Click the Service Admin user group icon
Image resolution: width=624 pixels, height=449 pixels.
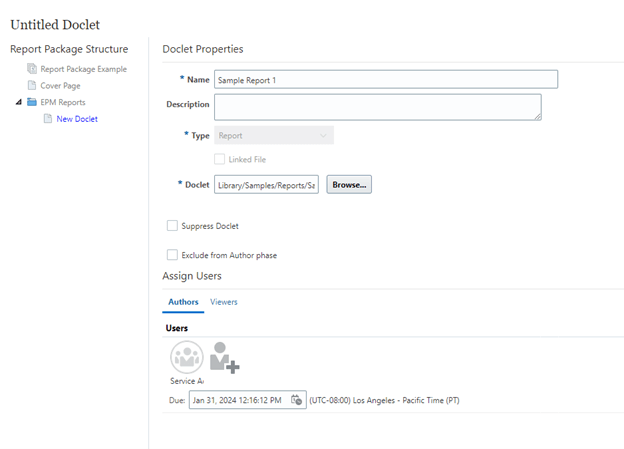click(x=186, y=357)
